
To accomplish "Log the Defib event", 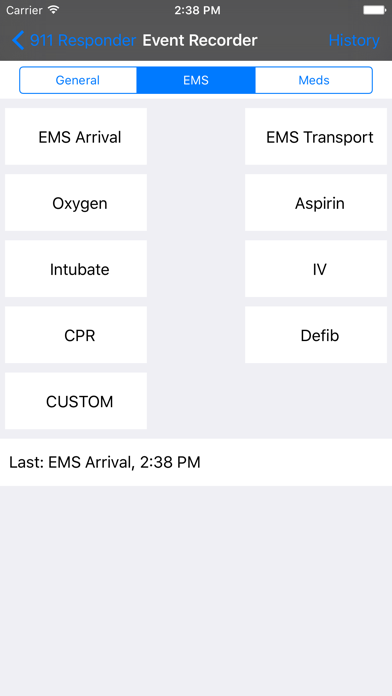I will [316, 335].
